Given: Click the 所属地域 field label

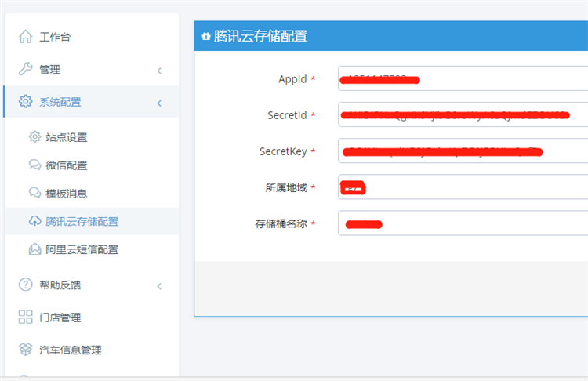Looking at the screenshot, I should pyautogui.click(x=286, y=187).
